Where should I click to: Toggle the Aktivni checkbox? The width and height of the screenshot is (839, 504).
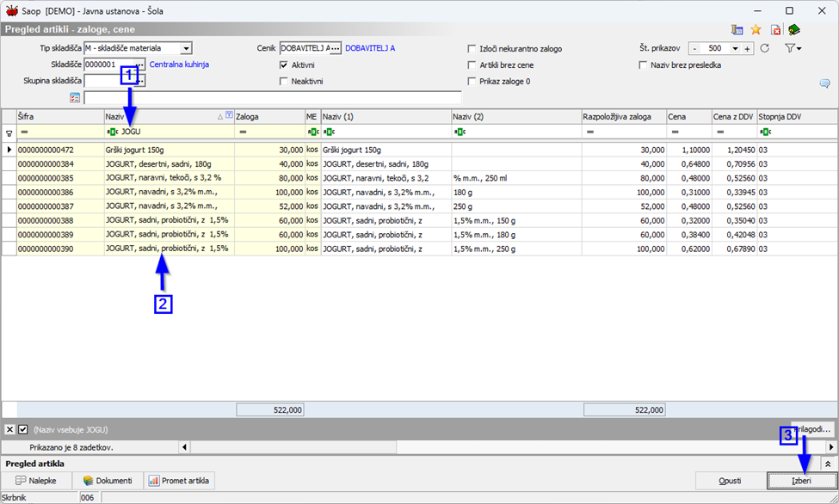coord(284,65)
